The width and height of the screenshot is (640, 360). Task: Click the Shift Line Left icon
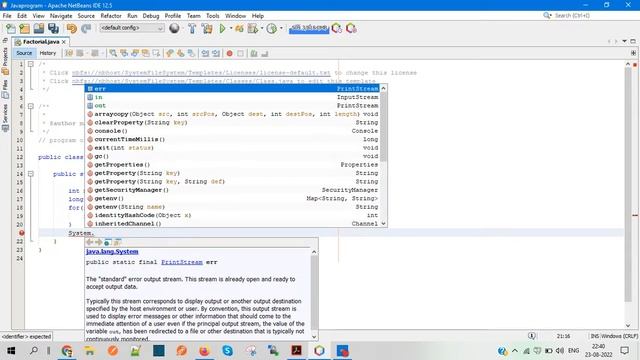pyautogui.click(x=205, y=53)
